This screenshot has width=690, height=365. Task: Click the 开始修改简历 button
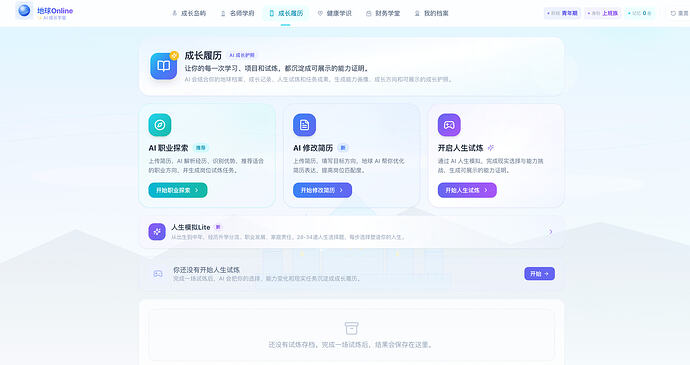(x=323, y=190)
